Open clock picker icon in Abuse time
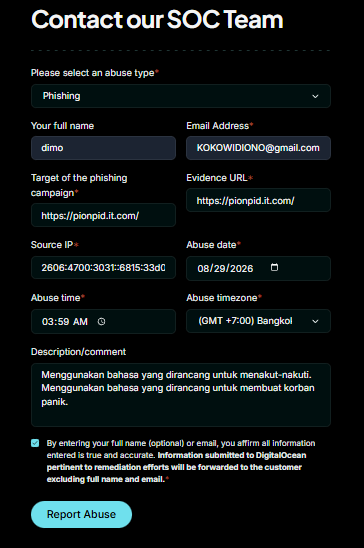Viewport: 364px width, 548px height. [101, 321]
